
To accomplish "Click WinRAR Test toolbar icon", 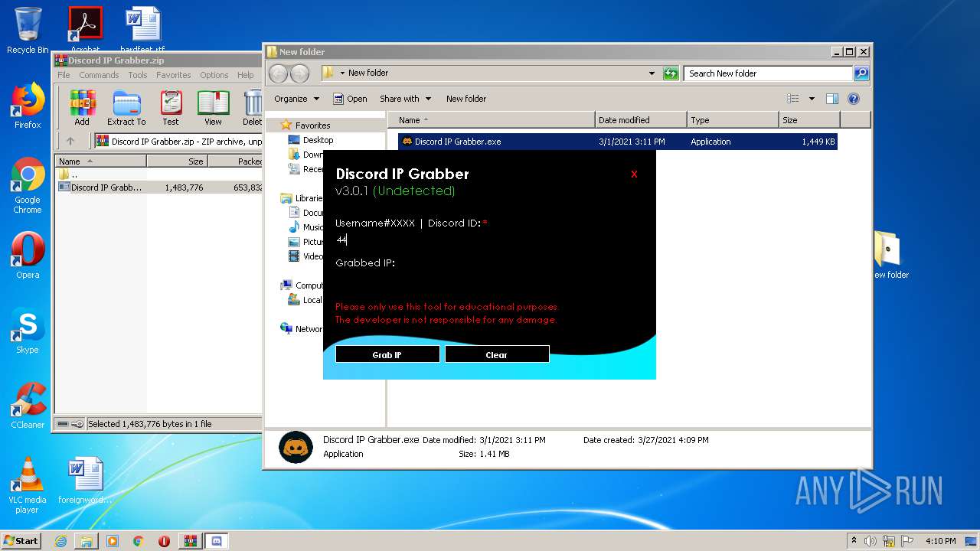I will pyautogui.click(x=171, y=107).
